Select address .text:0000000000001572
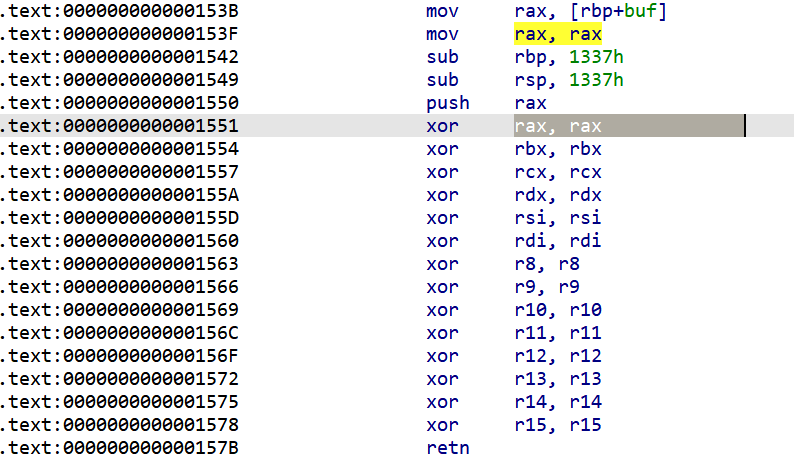This screenshot has height=458, width=794. tap(119, 379)
